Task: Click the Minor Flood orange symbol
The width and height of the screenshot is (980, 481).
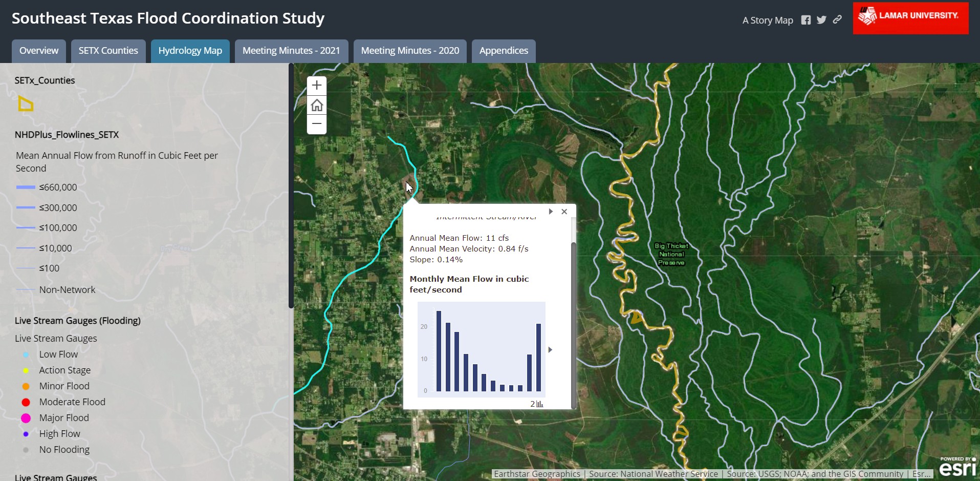Action: coord(26,386)
